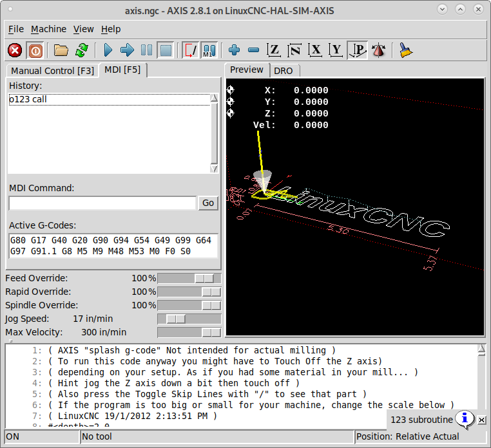Toggle Optional Pause M1 icon
The width and height of the screenshot is (491, 448).
209,50
